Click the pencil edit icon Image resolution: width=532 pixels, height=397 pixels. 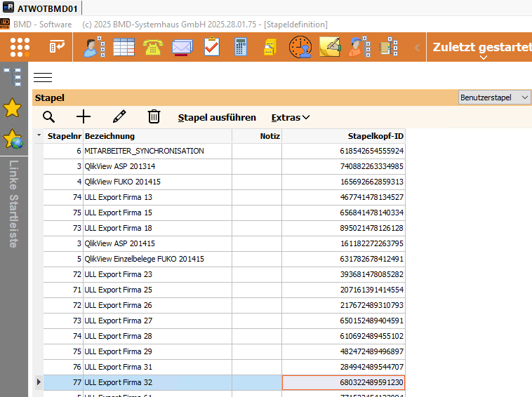click(119, 116)
